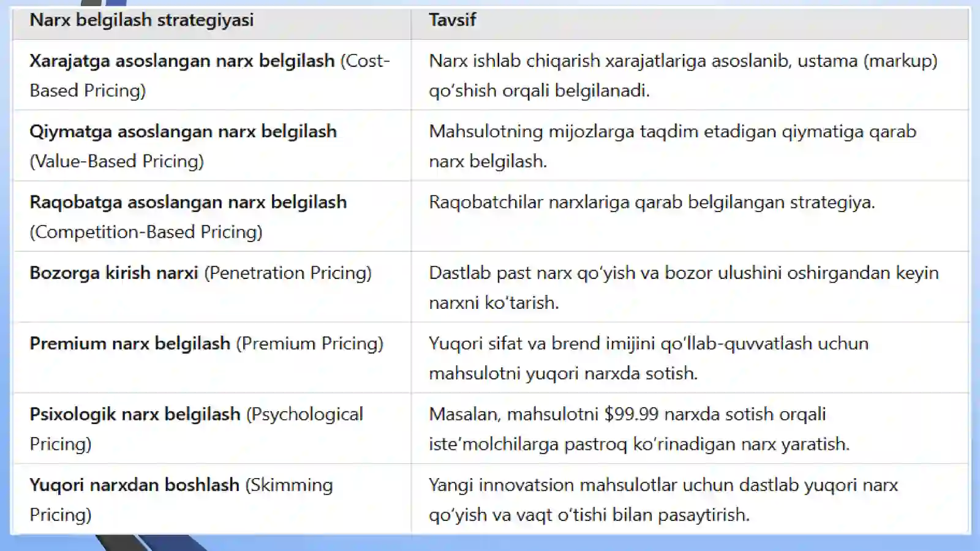Click '(Premium Pricing)' English label text
Viewport: 980px width, 551px height.
point(310,343)
